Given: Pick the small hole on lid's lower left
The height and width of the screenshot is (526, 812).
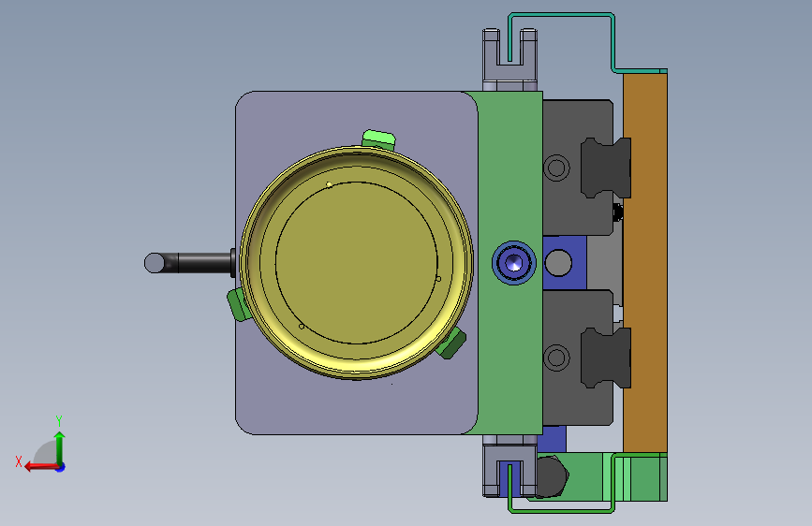Looking at the screenshot, I should 302,326.
